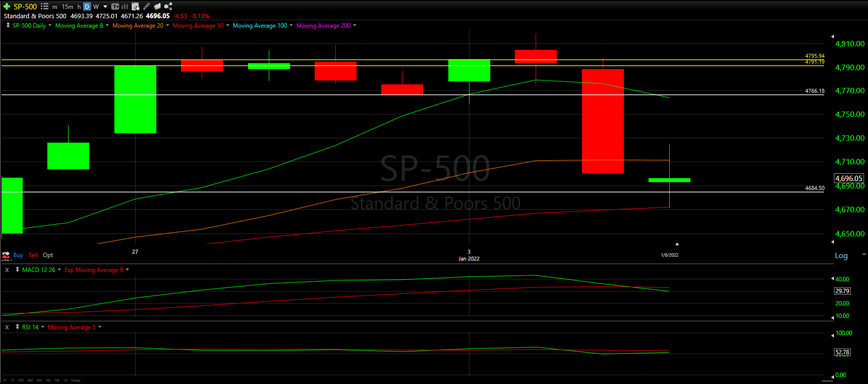
Task: Expand the Moving Average 50 dropdown
Action: tap(228, 25)
